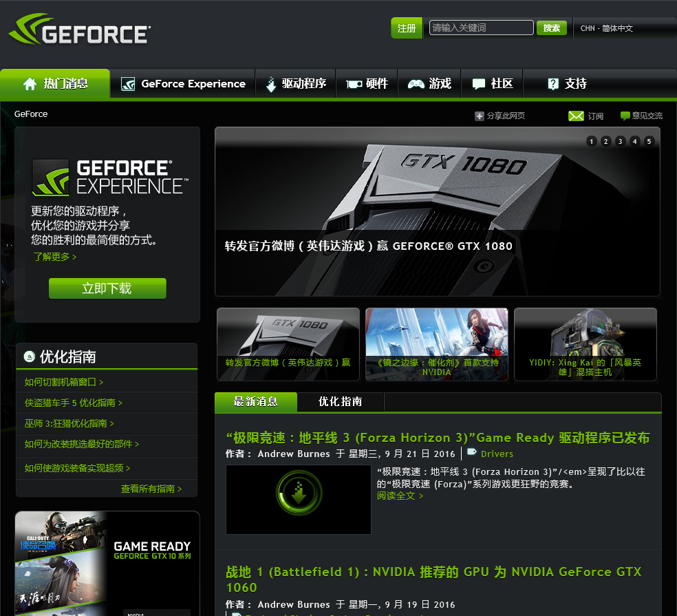The height and width of the screenshot is (616, 677).
Task: Click the Drivers tag link
Action: click(497, 454)
